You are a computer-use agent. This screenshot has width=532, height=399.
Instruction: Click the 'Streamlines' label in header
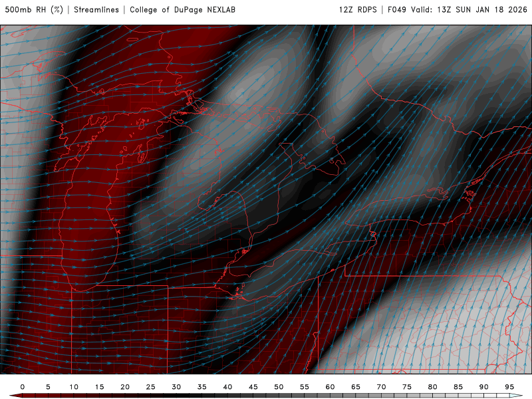coord(96,10)
